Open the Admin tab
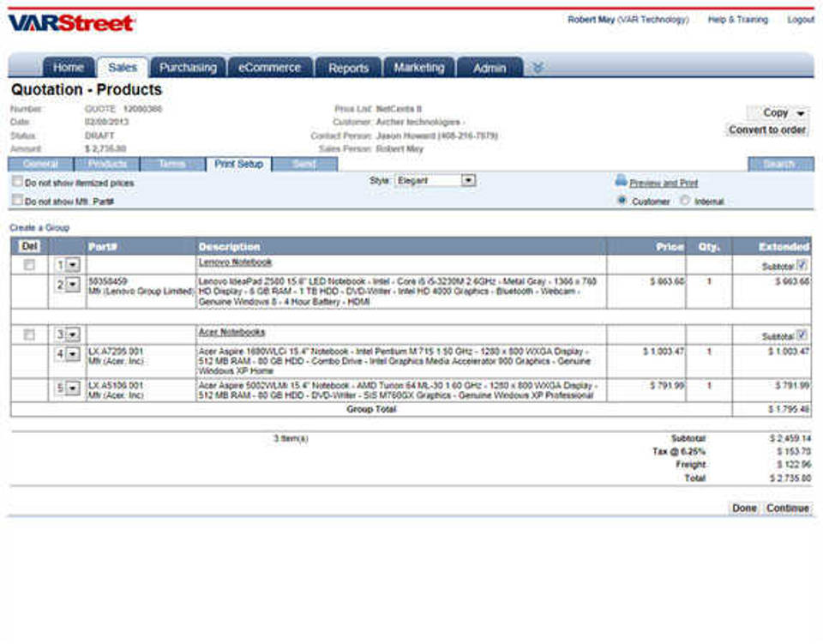The image size is (823, 644). [x=490, y=68]
